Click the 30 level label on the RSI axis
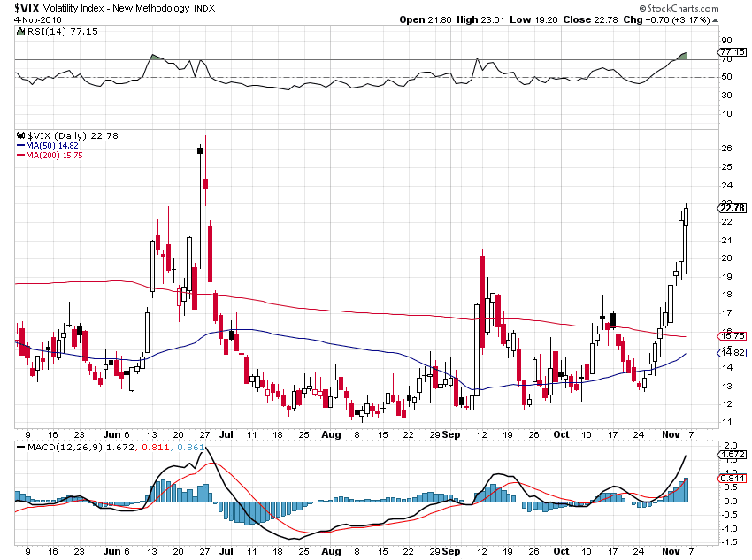This screenshot has height=560, width=752. [726, 95]
